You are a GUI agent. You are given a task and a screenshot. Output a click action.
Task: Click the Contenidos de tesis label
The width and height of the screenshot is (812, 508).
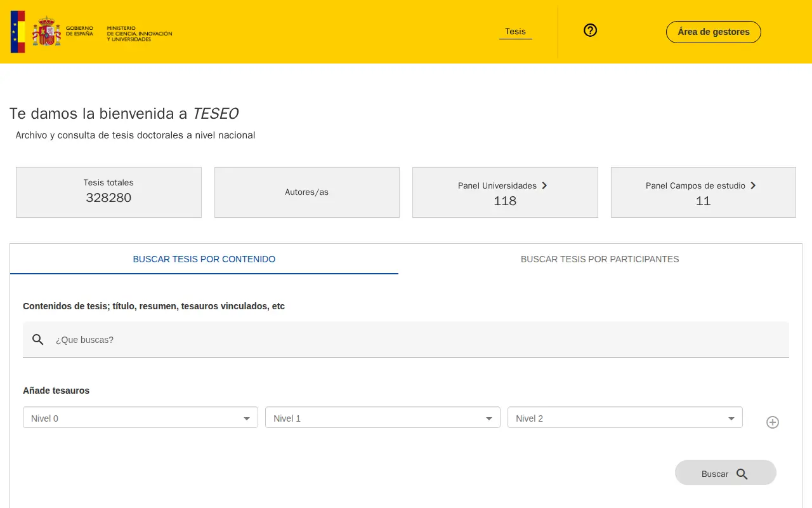pyautogui.click(x=154, y=306)
